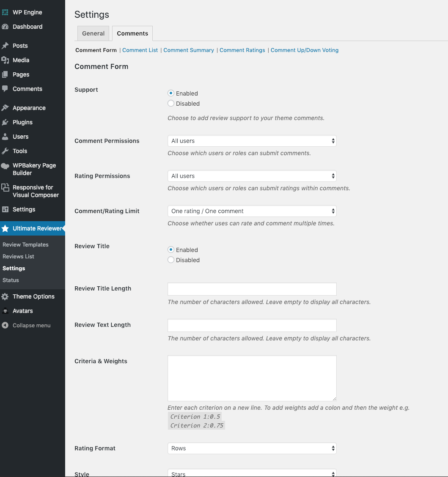
Task: Open the WP Engine sidebar item
Action: (x=27, y=12)
